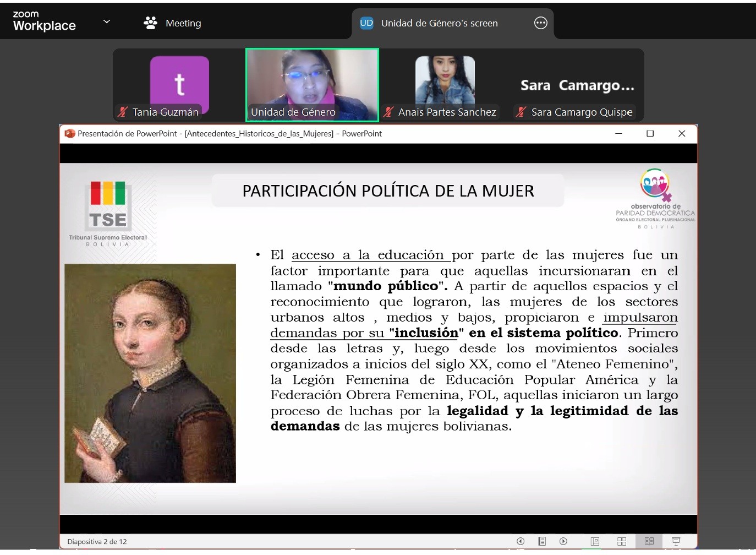Click Sara Camargo Quispe muted mic icon
The width and height of the screenshot is (756, 555).
click(521, 112)
